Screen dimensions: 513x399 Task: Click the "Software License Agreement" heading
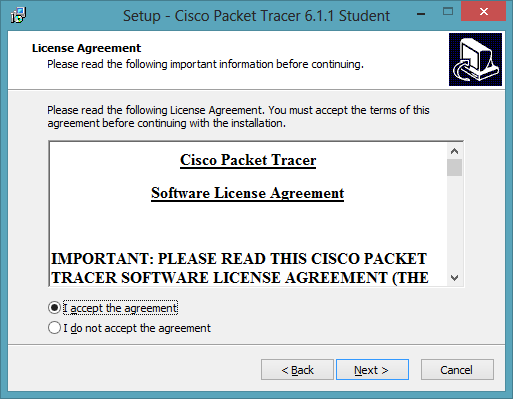click(247, 193)
